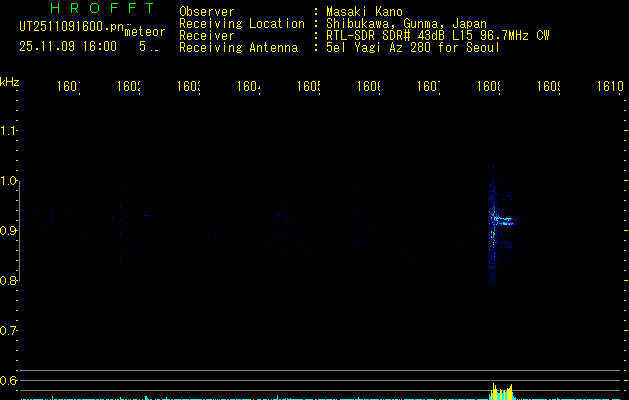The height and width of the screenshot is (400, 629).
Task: Click the 1601 time axis label
Action: pyautogui.click(x=68, y=86)
